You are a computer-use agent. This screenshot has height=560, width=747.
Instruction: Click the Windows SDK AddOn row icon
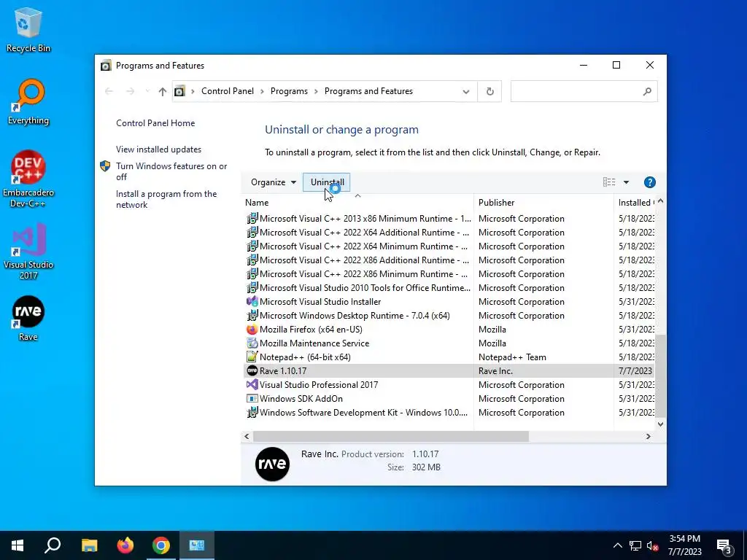252,399
